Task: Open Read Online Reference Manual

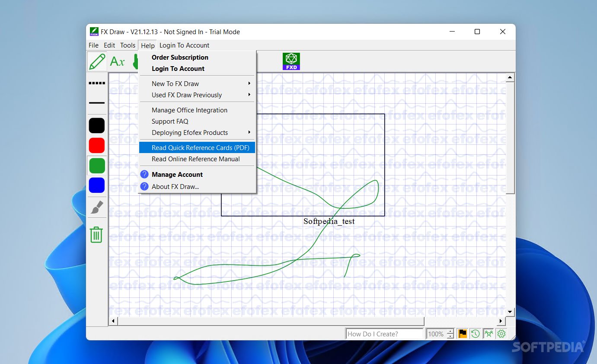Action: coord(198,159)
